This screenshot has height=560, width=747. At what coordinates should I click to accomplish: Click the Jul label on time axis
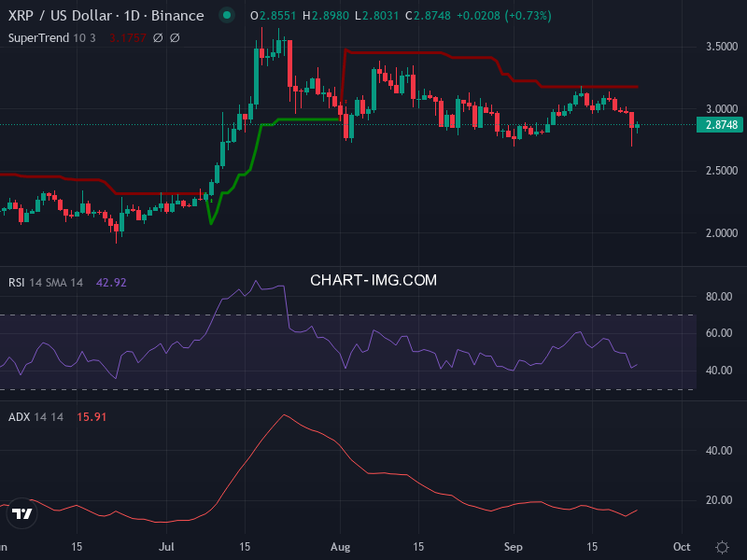pos(167,547)
